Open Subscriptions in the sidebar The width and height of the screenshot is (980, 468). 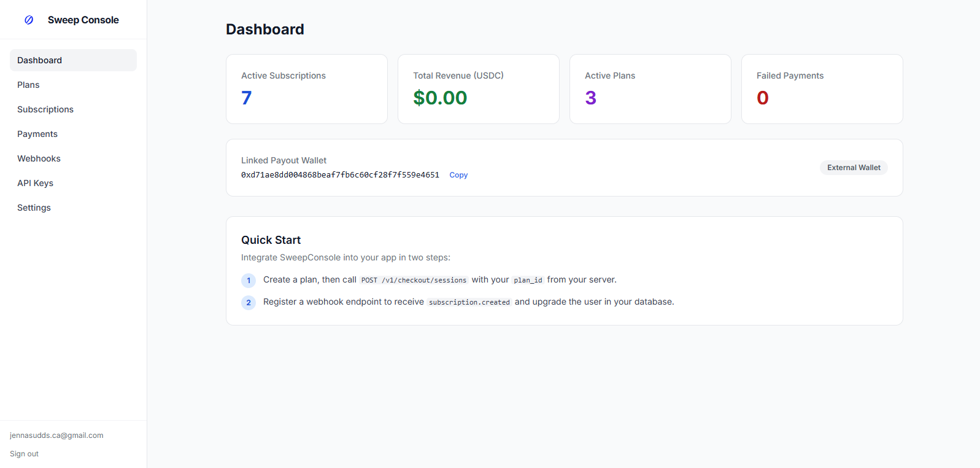[x=73, y=109]
